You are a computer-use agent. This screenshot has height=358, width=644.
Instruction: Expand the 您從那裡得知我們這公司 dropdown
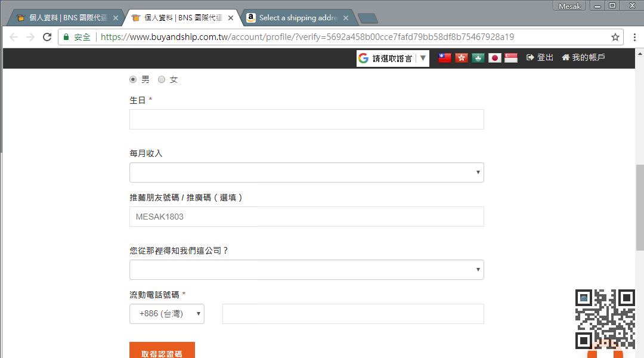pyautogui.click(x=306, y=270)
